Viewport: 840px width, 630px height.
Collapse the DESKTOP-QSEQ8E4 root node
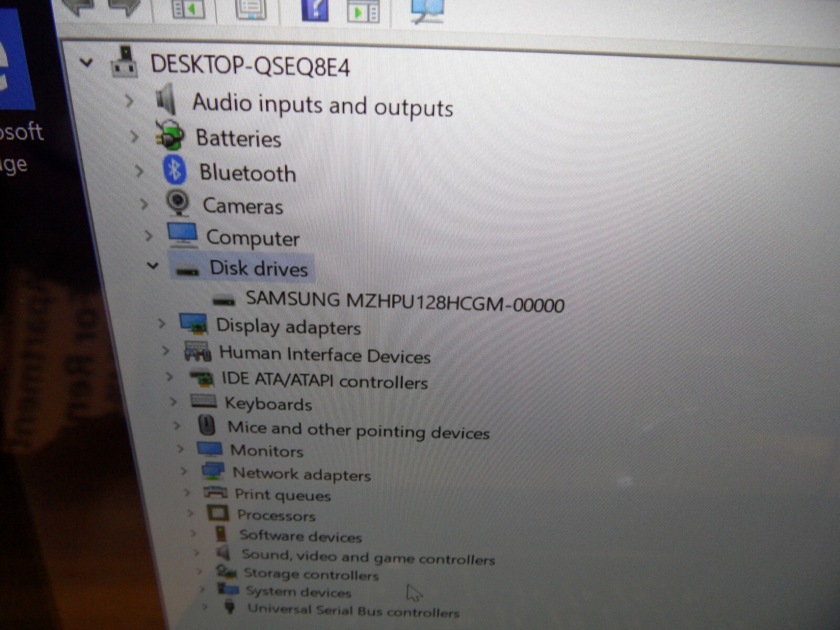86,63
